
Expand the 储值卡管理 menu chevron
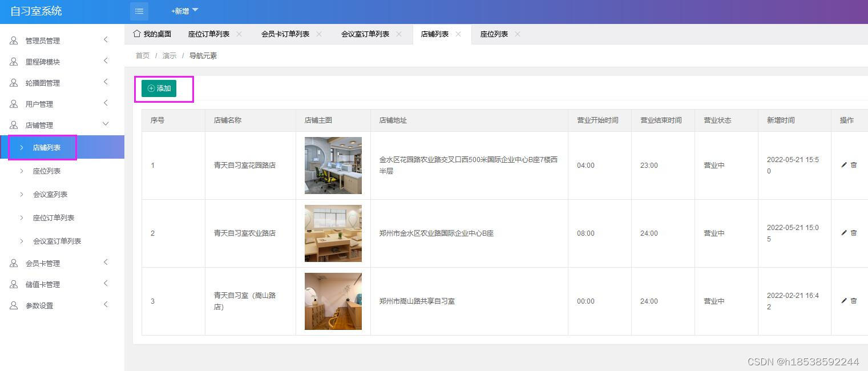(106, 283)
